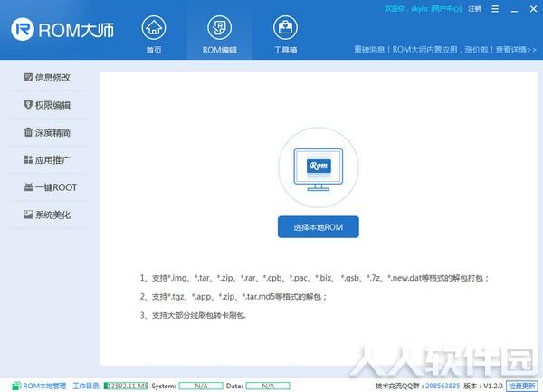Click the line starting with 1、支持*.img
Viewport: 543px width, 392px height.
click(314, 278)
